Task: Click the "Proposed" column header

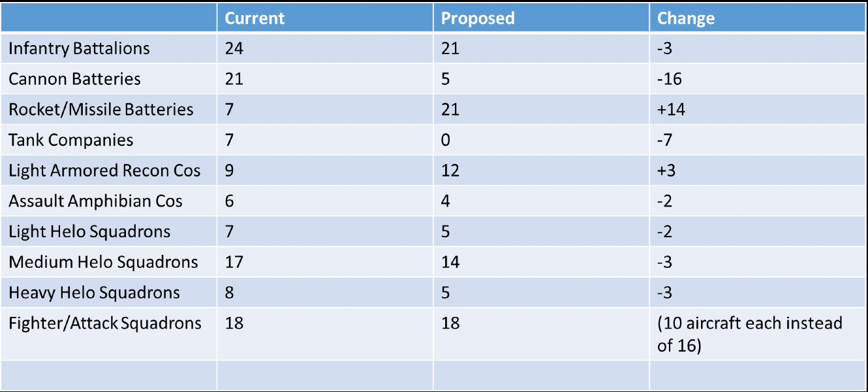Action: point(478,18)
